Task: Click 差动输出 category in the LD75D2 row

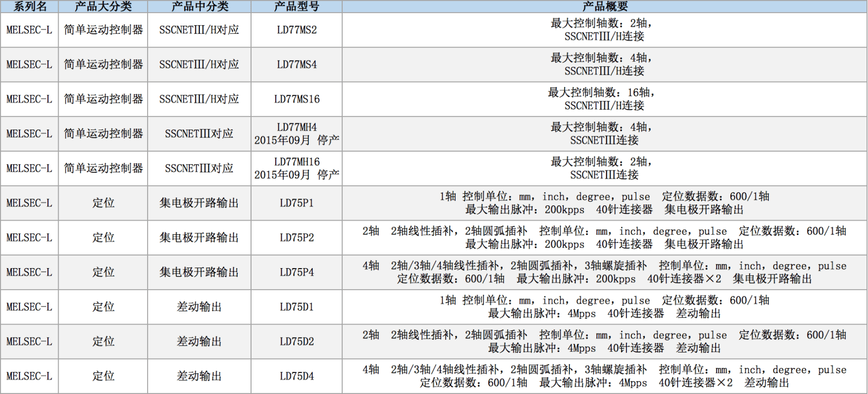Action: (x=199, y=341)
